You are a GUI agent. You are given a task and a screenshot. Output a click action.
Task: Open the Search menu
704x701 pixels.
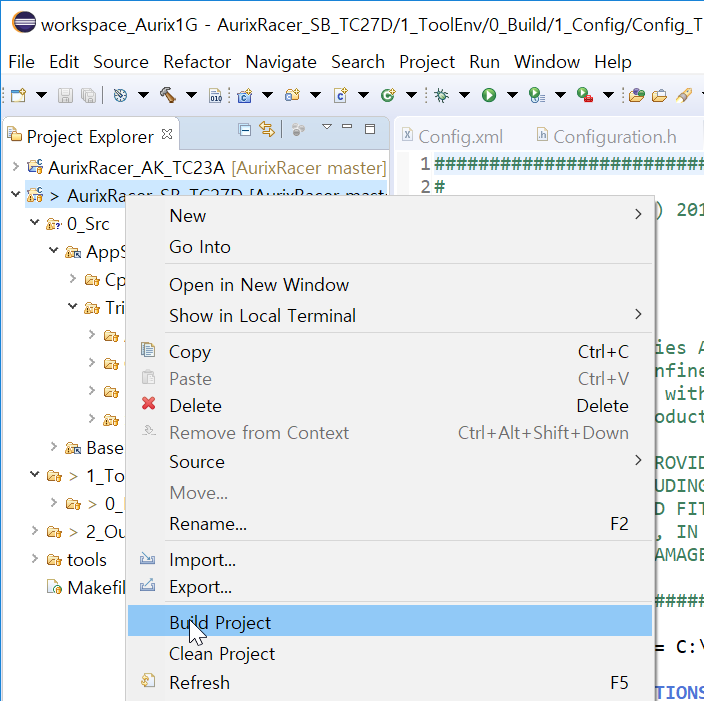(x=358, y=62)
